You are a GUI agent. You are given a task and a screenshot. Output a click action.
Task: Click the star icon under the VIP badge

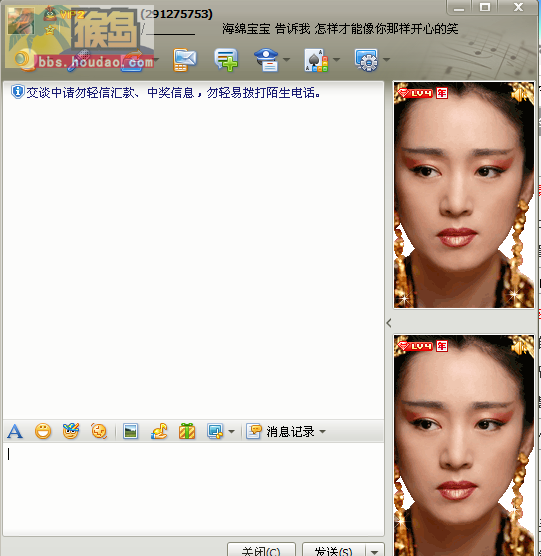(50, 30)
